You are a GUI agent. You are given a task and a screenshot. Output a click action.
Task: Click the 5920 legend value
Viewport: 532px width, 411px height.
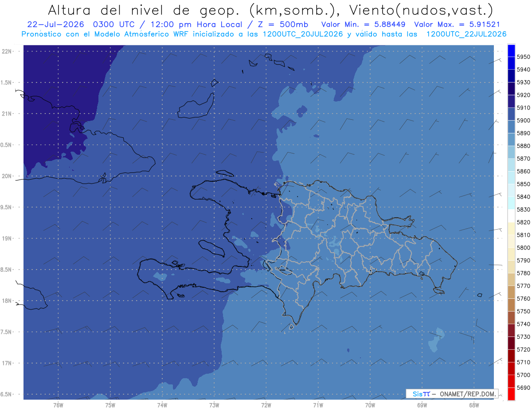(x=524, y=95)
